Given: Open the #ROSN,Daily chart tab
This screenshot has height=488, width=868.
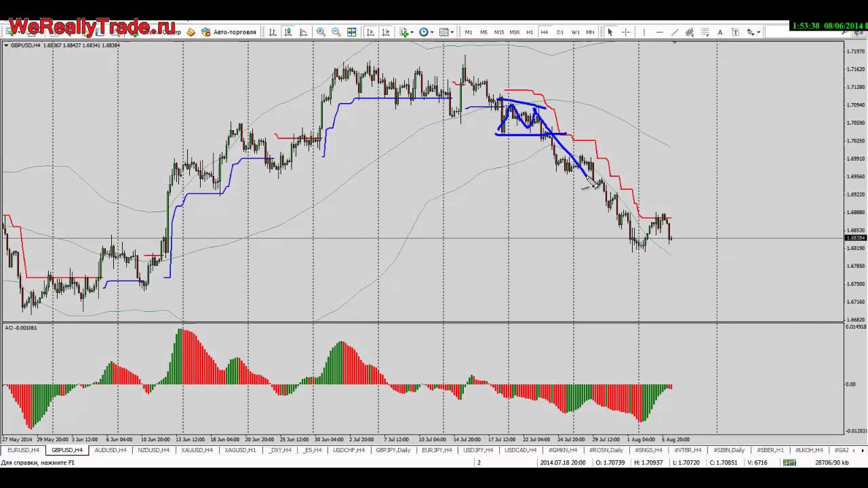Looking at the screenshot, I should 606,450.
